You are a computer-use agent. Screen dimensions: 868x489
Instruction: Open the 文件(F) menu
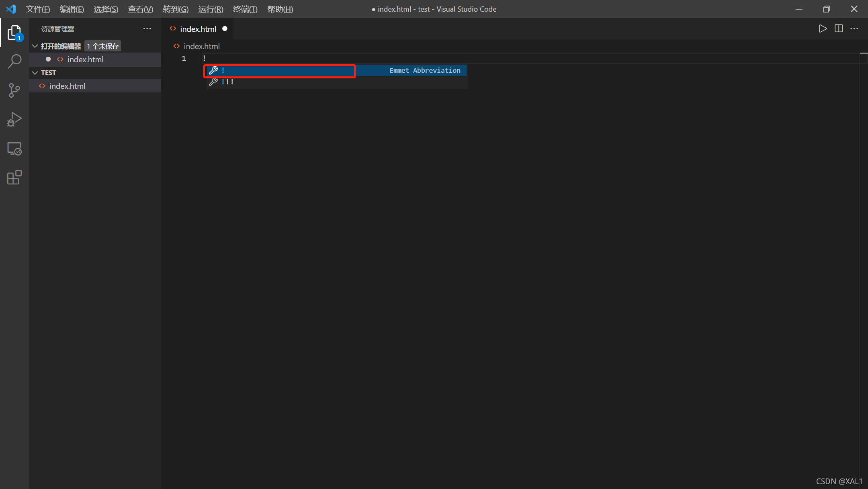(x=38, y=9)
